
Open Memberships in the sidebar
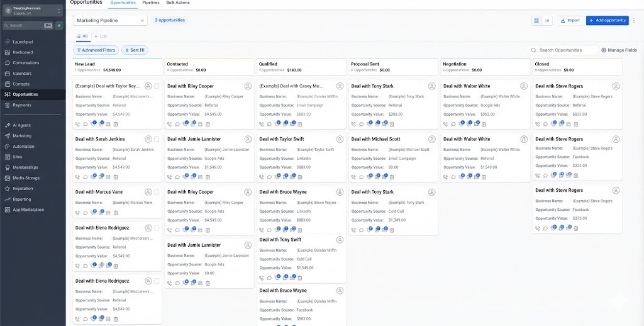25,167
